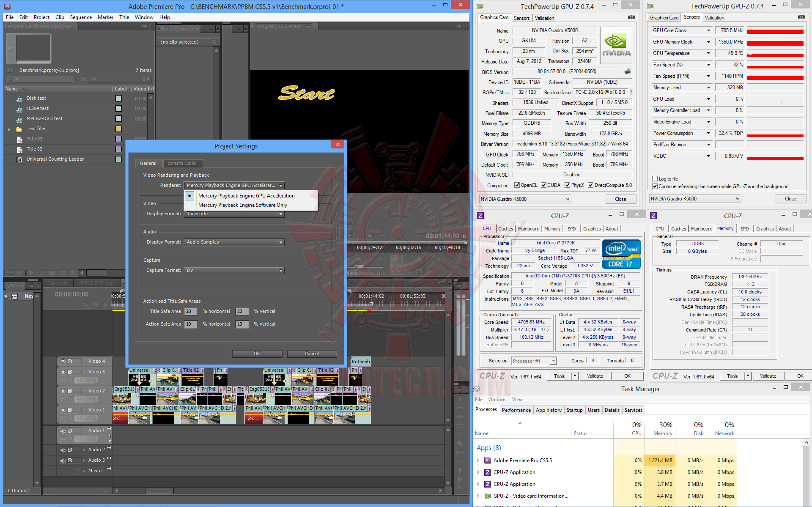
Task: Open the Sequence menu
Action: 81,17
